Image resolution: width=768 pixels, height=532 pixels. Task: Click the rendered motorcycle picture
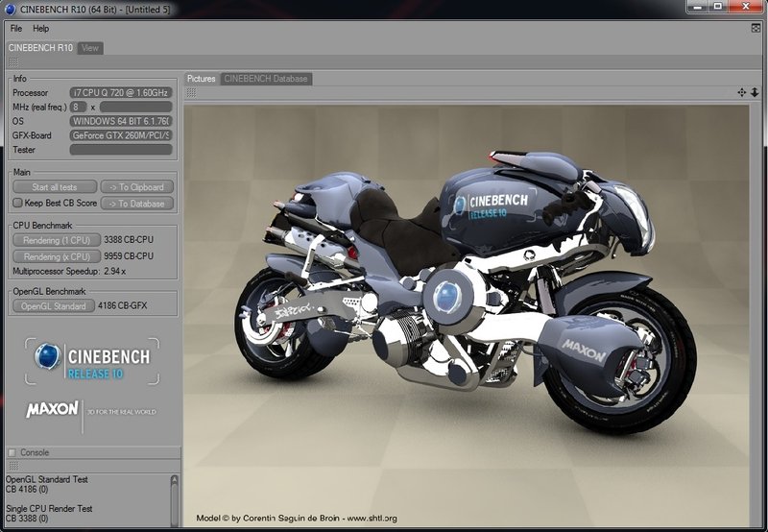click(x=467, y=316)
